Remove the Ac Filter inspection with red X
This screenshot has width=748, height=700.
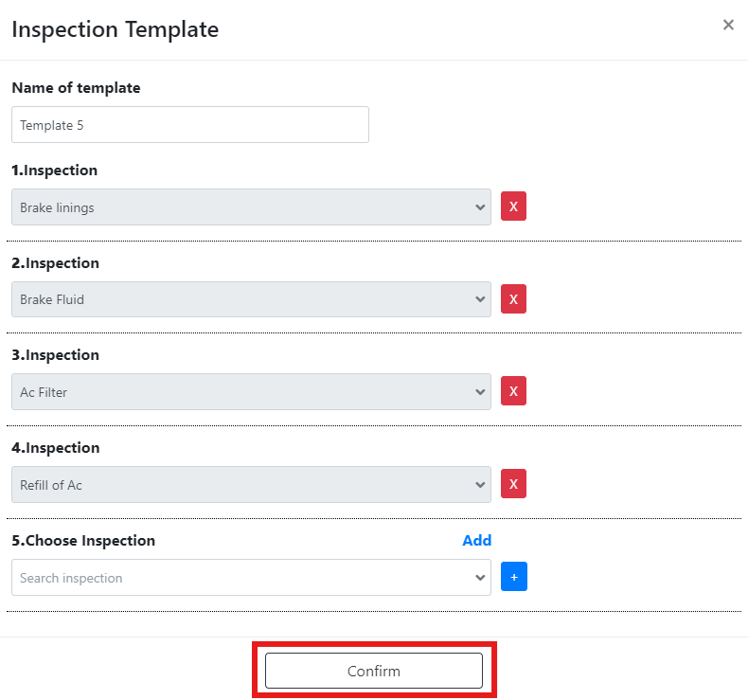(x=513, y=391)
